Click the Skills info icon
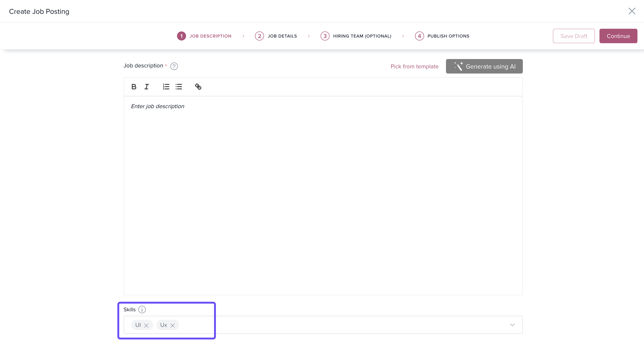Screen dimensions: 644x352 click(142, 309)
